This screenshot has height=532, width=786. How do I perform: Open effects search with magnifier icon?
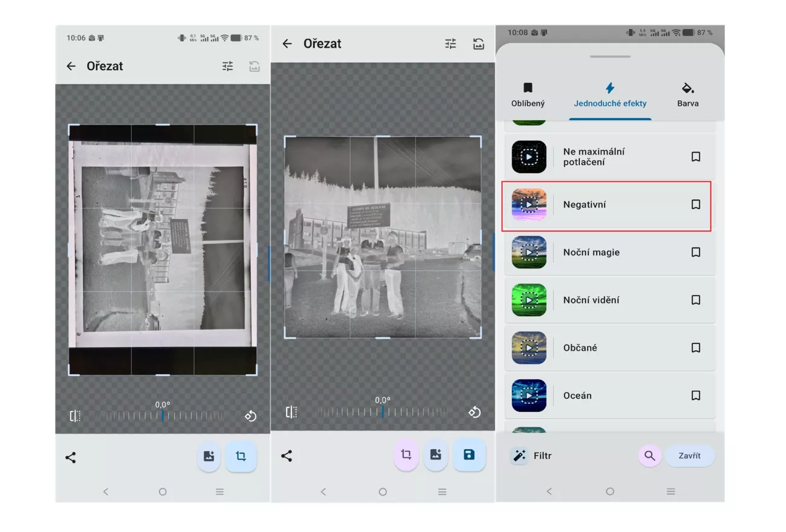649,456
